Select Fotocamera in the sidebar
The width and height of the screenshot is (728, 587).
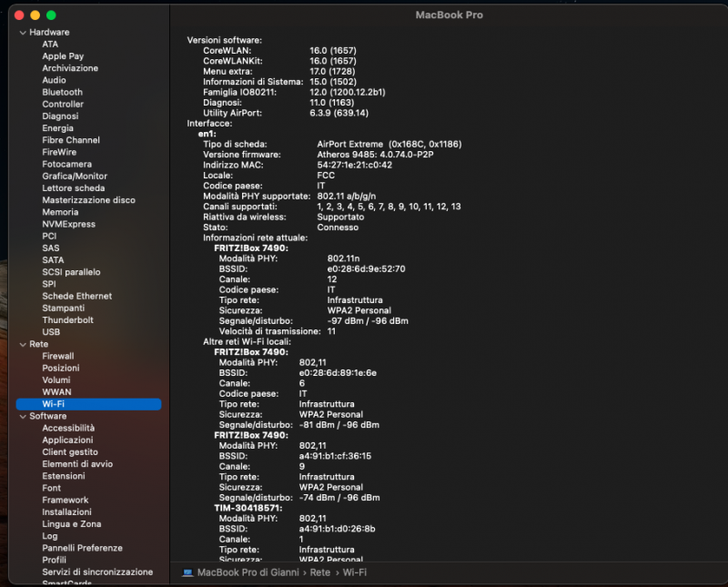tap(66, 165)
